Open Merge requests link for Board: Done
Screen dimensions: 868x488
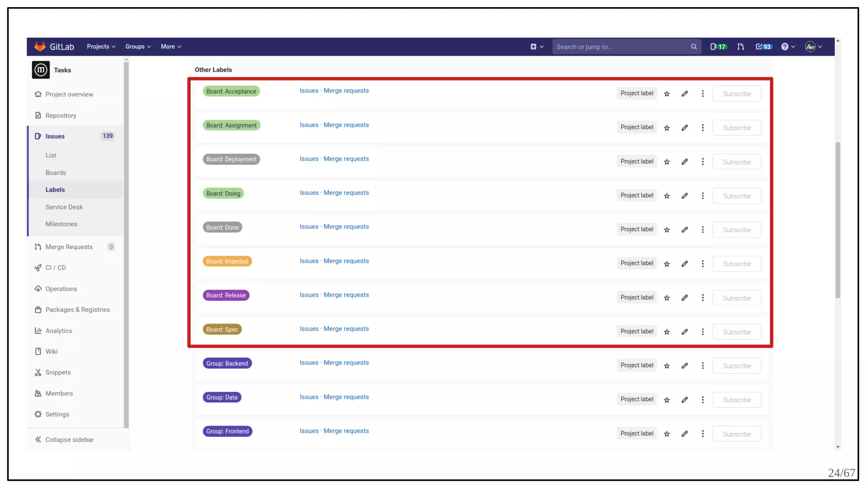[346, 227]
